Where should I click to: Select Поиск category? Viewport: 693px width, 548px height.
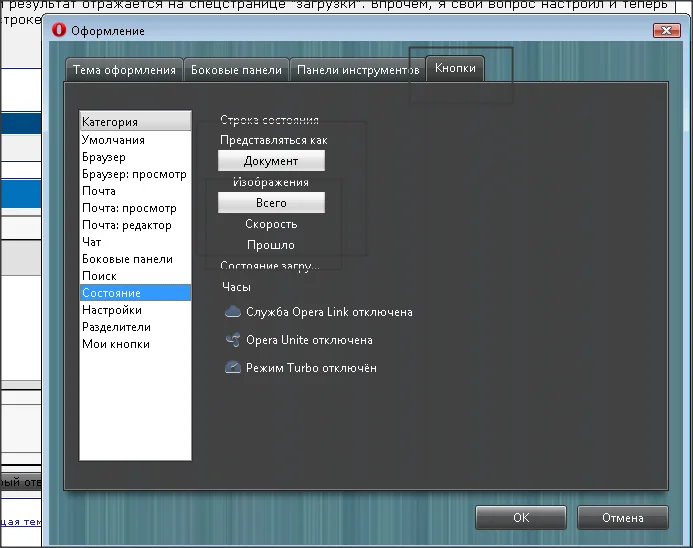tap(135, 276)
